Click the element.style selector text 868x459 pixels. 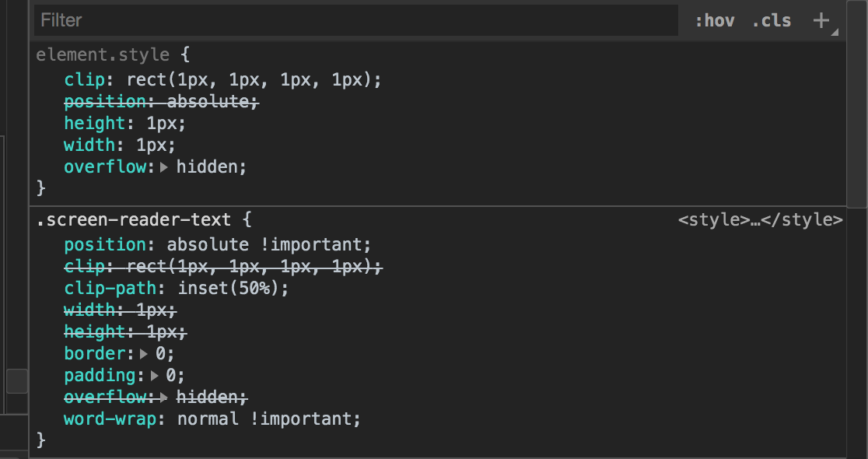(x=102, y=55)
